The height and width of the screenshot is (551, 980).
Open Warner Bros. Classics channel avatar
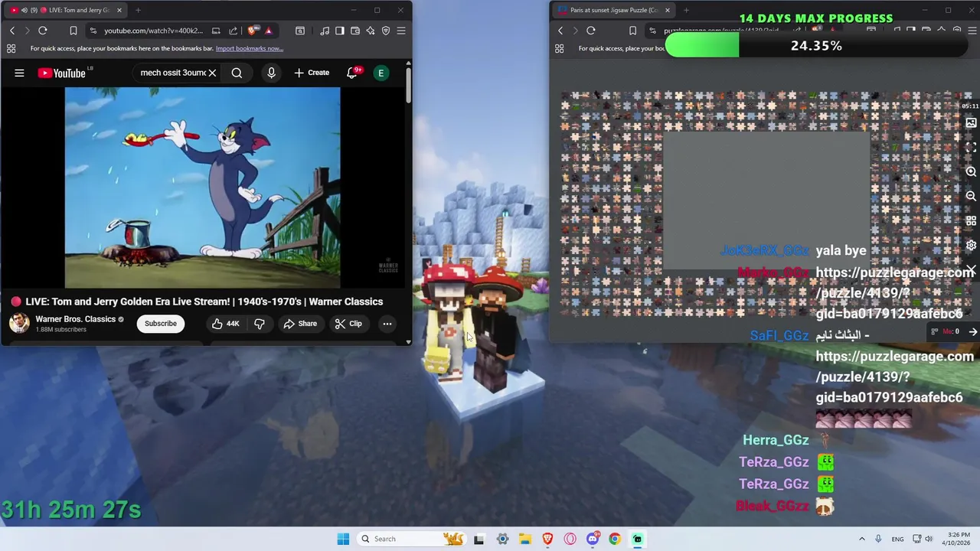coord(19,323)
